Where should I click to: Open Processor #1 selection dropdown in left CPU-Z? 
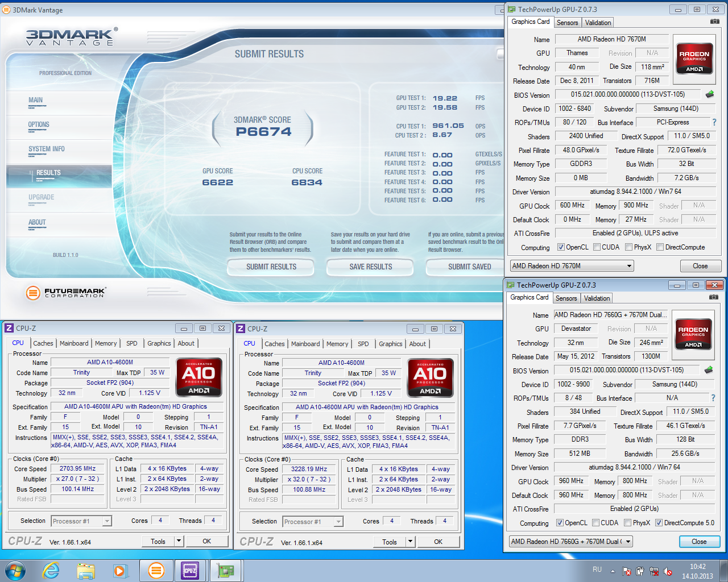81,521
